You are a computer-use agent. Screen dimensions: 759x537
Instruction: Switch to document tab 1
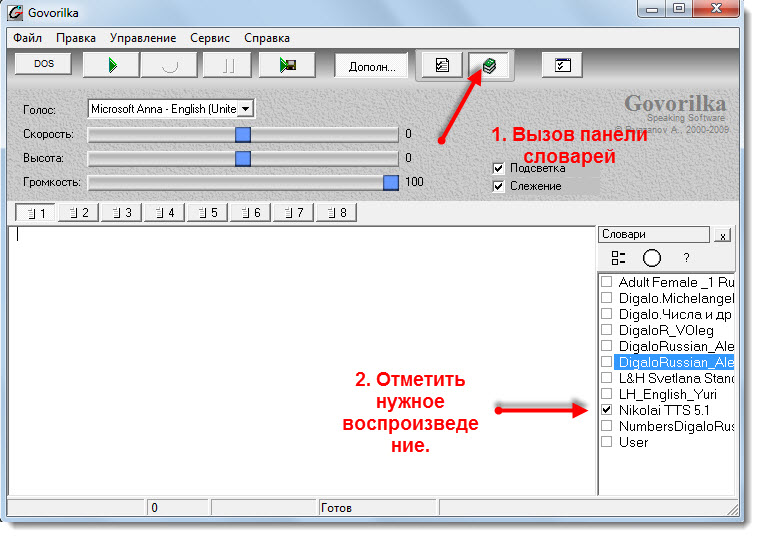35,213
